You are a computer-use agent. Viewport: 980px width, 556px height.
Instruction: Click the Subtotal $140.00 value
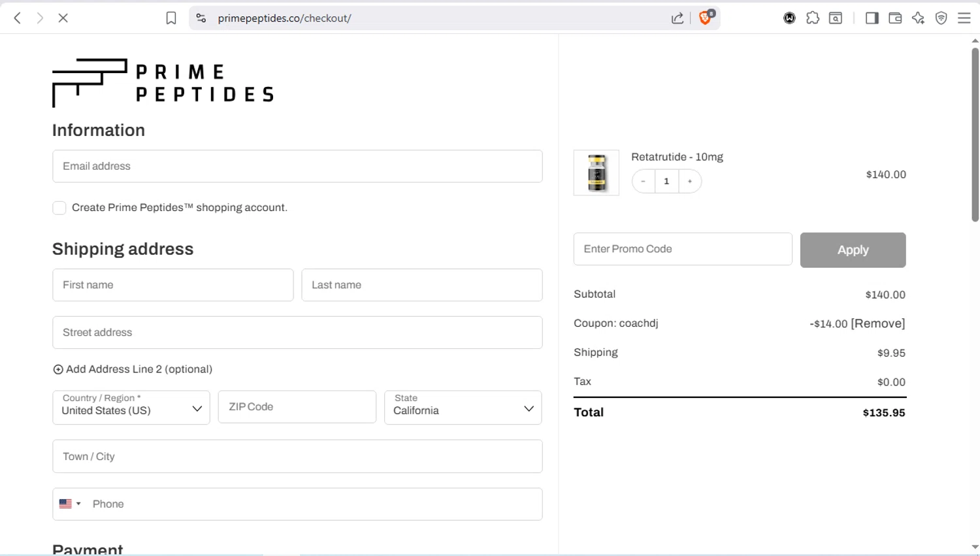click(885, 295)
